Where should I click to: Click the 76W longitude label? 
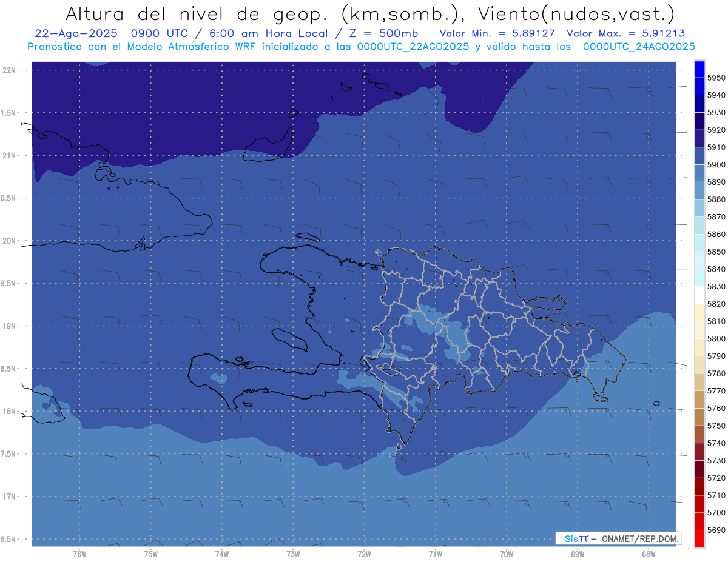tap(79, 554)
